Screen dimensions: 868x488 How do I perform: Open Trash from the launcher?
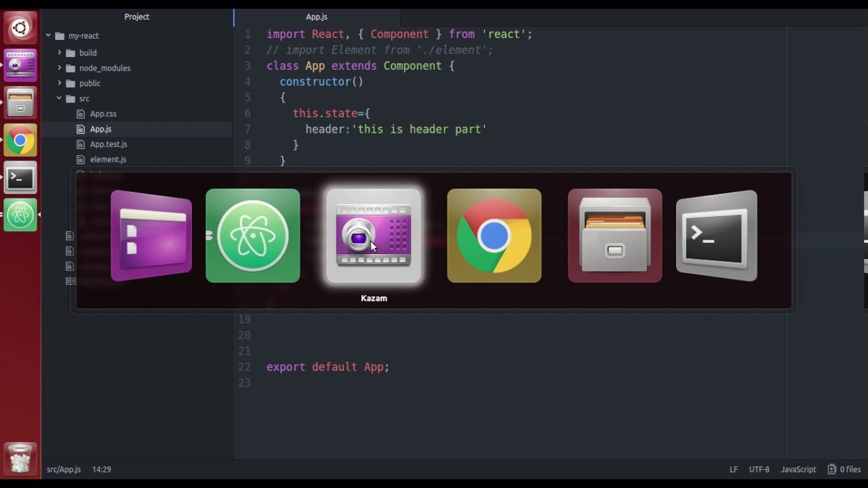click(x=20, y=459)
